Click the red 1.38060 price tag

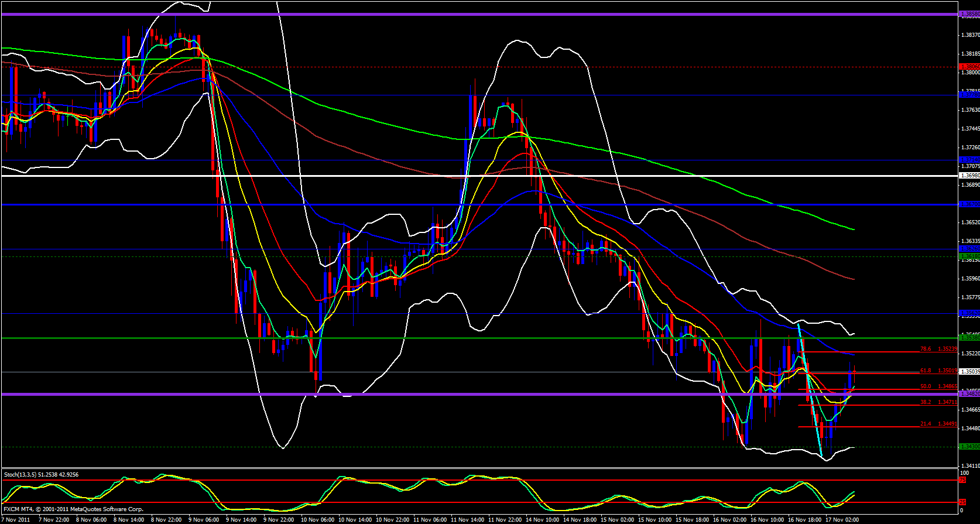coord(969,67)
